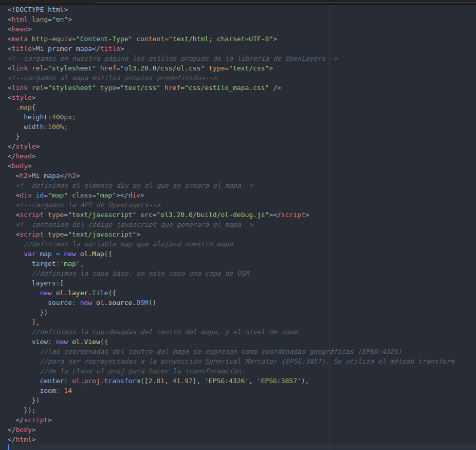This screenshot has height=450, width=476.
Task: Click the 'view: new ol.View' line
Action: pyautogui.click(x=70, y=342)
